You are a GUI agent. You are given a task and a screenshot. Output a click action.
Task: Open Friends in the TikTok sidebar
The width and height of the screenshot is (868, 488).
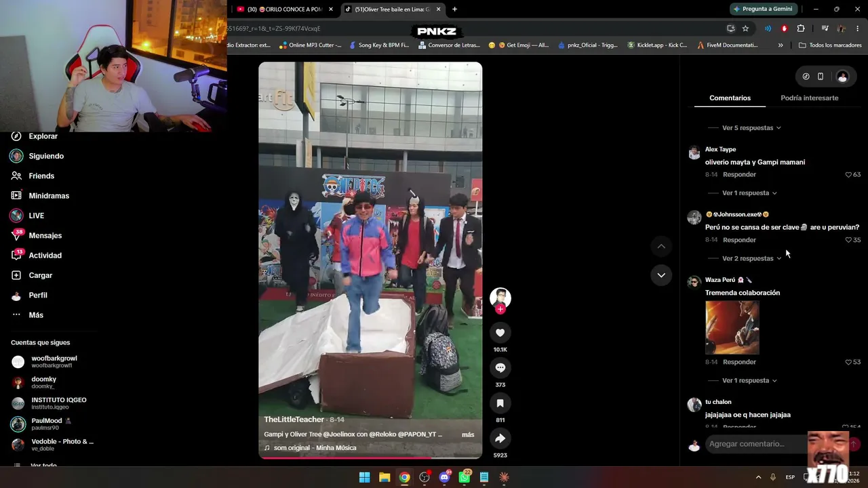click(41, 176)
